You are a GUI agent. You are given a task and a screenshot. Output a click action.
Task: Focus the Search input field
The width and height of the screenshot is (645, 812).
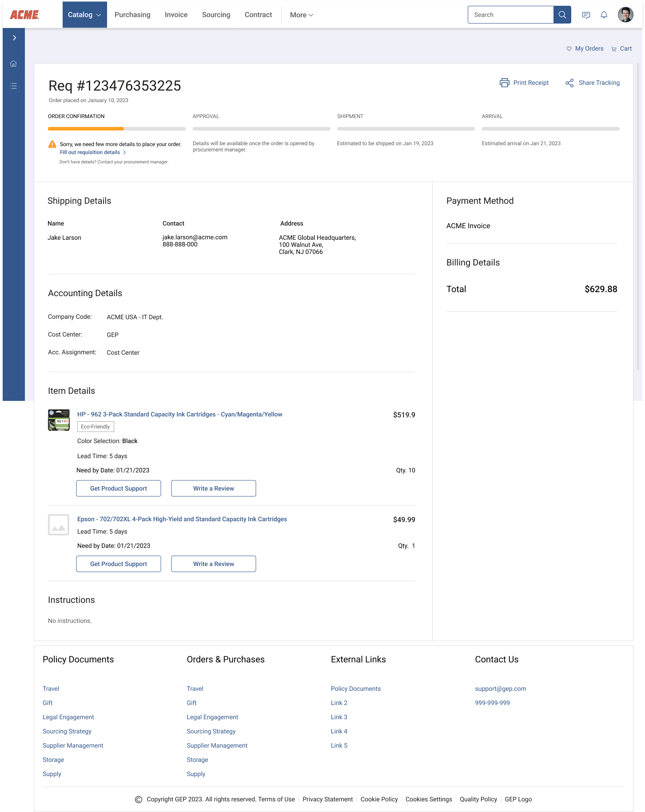click(511, 15)
